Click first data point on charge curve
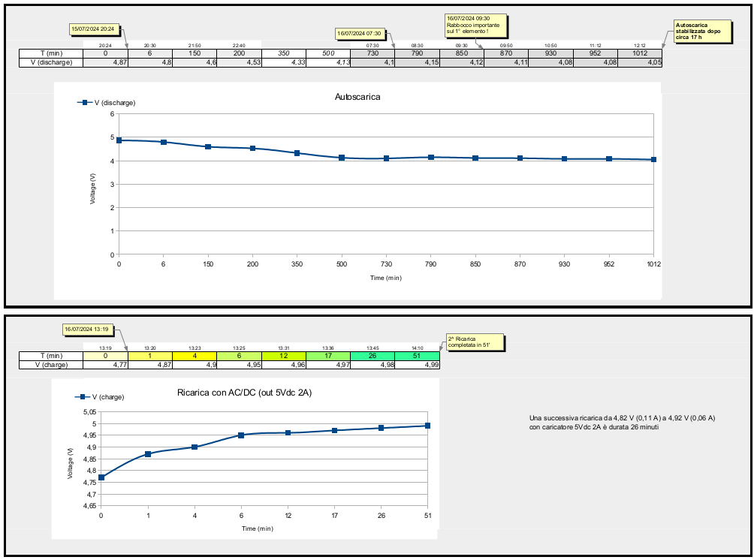The height and width of the screenshot is (560, 754). pos(101,477)
